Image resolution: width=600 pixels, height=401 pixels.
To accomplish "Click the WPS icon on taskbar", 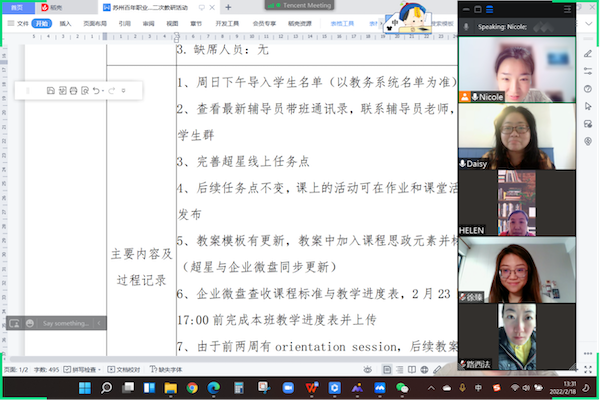I will click(x=312, y=387).
